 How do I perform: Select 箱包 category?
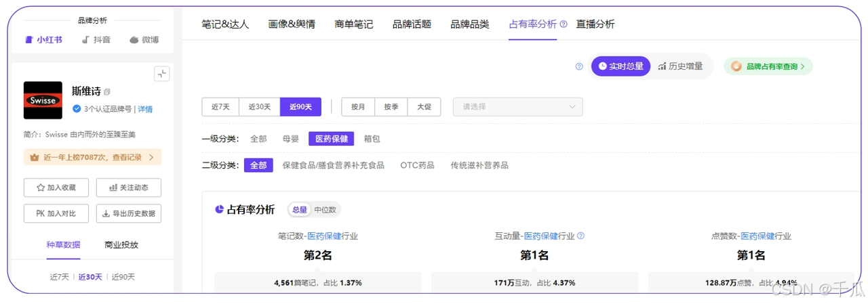tap(372, 139)
